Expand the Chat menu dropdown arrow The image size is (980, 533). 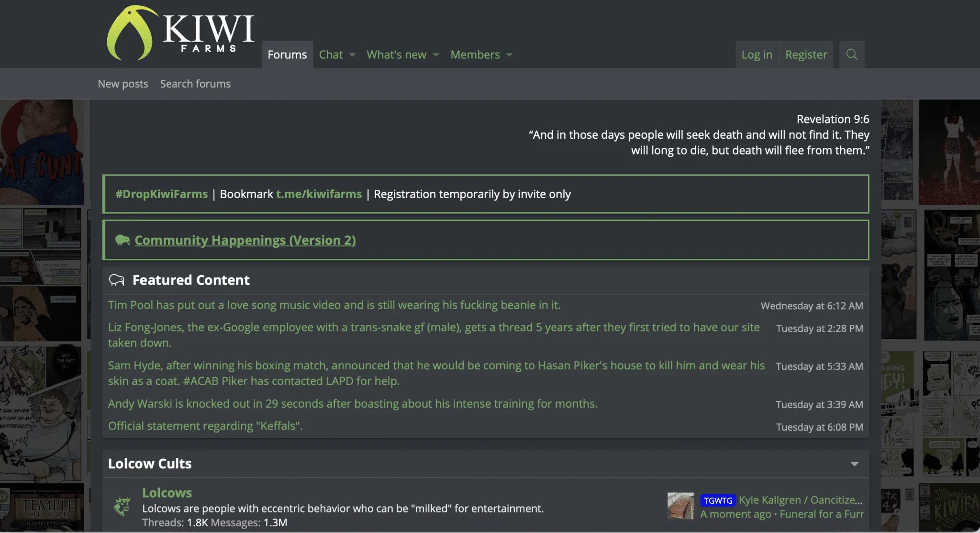coord(352,55)
